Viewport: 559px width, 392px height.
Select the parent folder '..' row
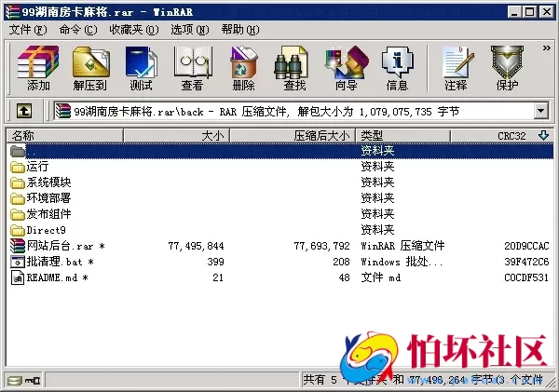point(279,151)
